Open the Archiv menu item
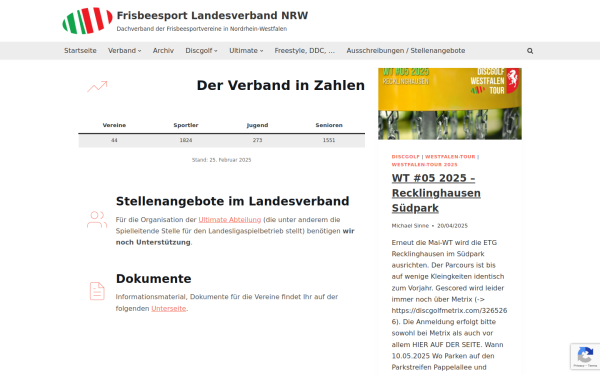The height and width of the screenshot is (375, 600). click(x=163, y=51)
